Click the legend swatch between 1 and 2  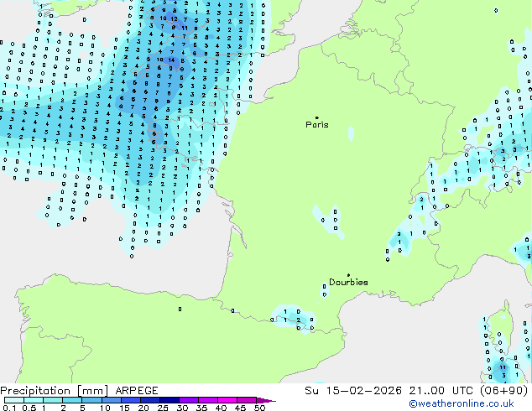pyautogui.click(x=53, y=400)
